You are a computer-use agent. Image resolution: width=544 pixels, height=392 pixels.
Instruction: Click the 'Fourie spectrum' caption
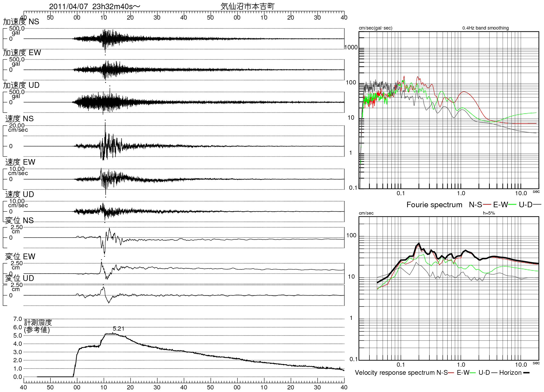tap(434, 205)
